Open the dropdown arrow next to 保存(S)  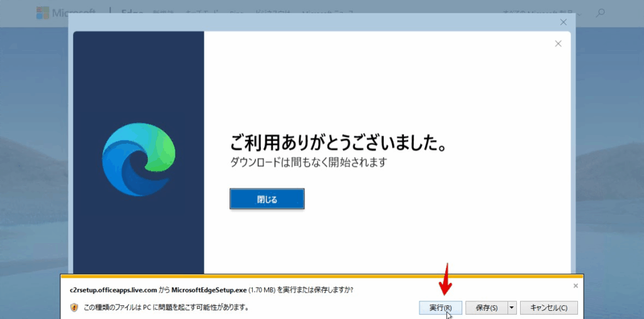[x=512, y=308]
